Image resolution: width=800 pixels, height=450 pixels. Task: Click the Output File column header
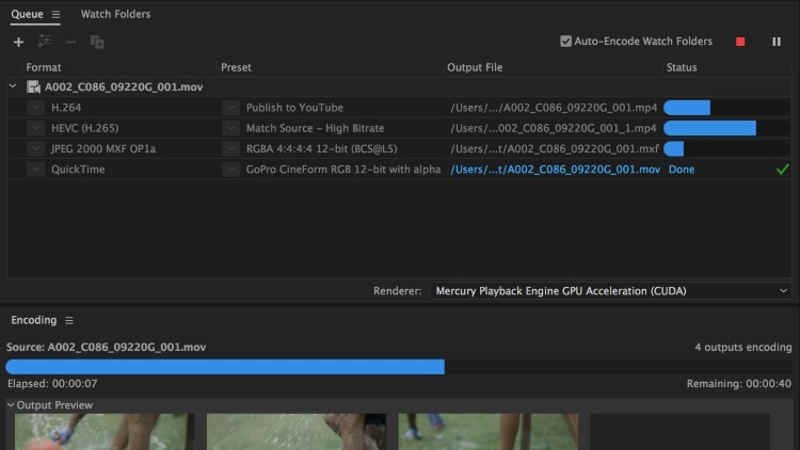tap(474, 67)
